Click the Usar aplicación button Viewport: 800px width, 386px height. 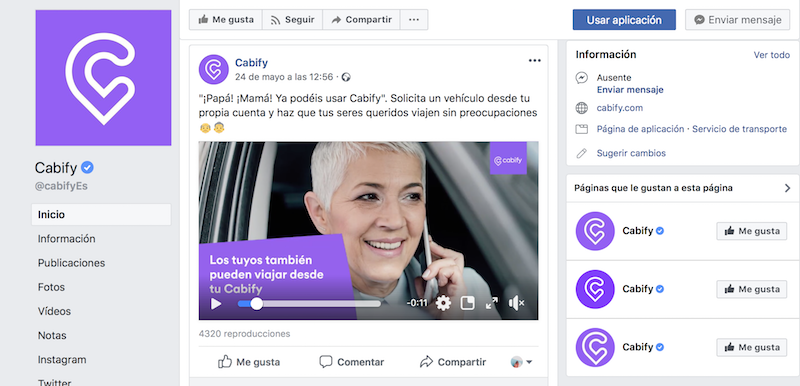624,20
